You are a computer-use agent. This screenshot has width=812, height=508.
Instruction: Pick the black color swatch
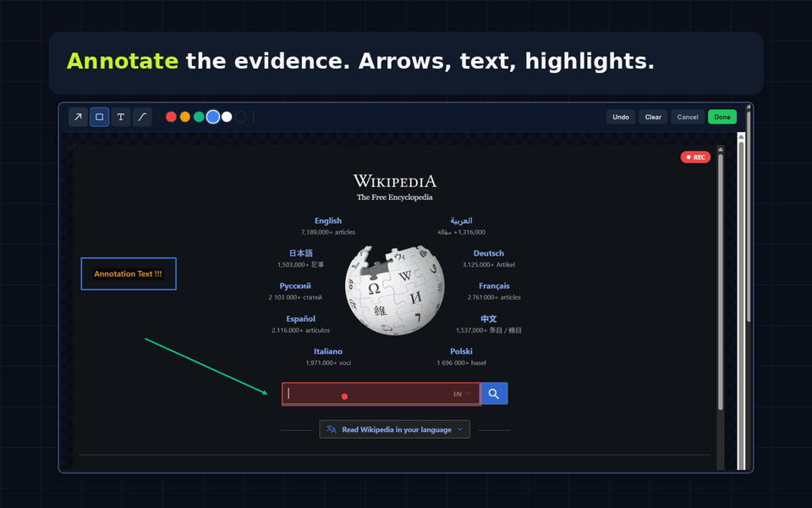(x=241, y=117)
